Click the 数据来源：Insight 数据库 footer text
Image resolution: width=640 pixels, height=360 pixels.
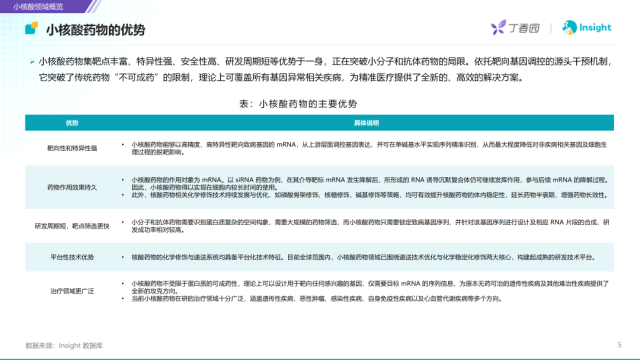pyautogui.click(x=64, y=346)
